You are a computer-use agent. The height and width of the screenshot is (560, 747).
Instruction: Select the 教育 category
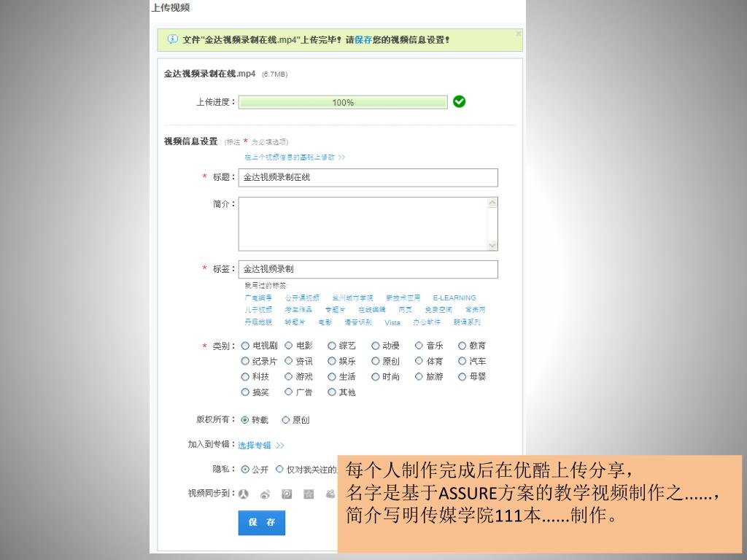click(462, 346)
